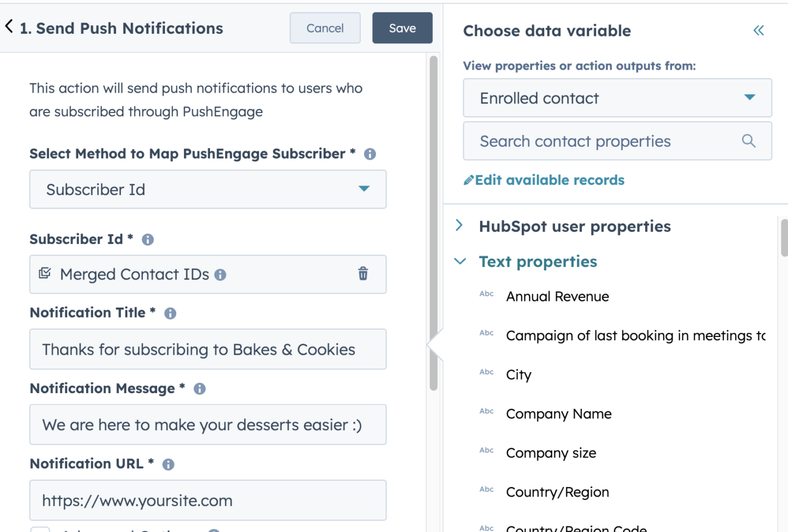Cancel the push notification action
This screenshot has width=788, height=532.
(325, 28)
